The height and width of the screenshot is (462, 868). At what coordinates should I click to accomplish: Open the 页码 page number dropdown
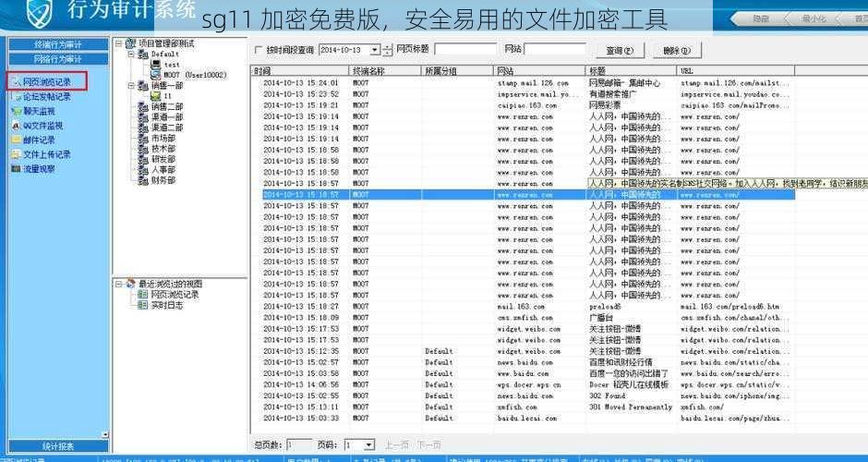point(369,444)
